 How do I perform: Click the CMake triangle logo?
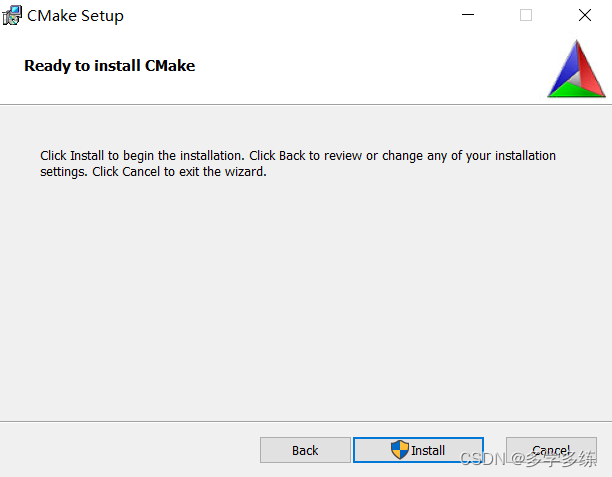pos(576,69)
